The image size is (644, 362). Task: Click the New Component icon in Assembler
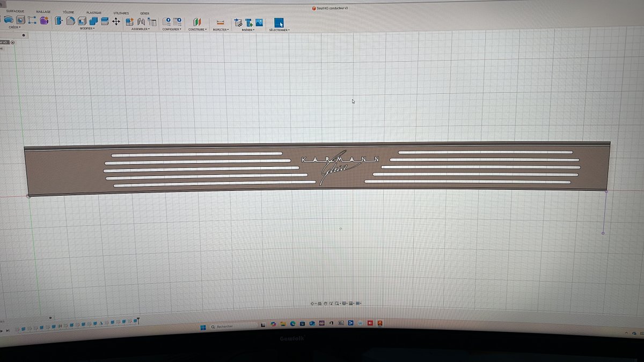point(129,22)
